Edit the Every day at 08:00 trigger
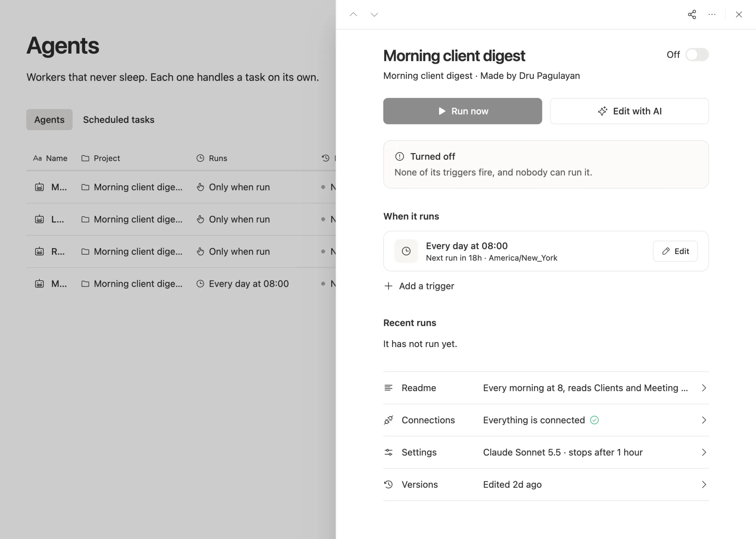The image size is (756, 539). [x=675, y=251]
